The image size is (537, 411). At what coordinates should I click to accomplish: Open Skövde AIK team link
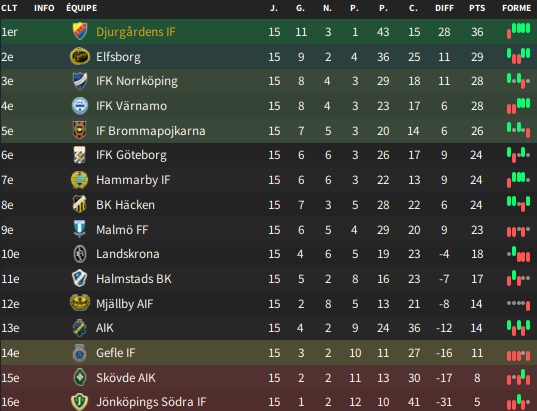[126, 378]
